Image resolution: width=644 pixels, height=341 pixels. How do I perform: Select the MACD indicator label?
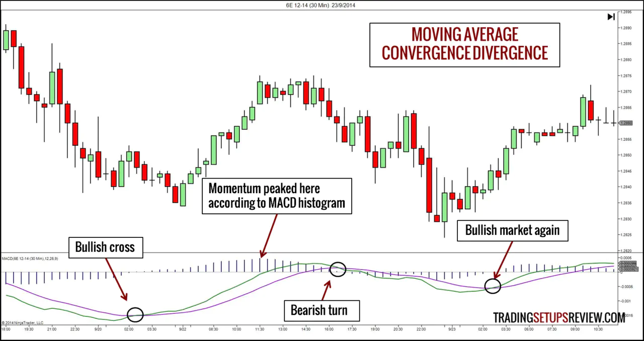tap(30, 259)
